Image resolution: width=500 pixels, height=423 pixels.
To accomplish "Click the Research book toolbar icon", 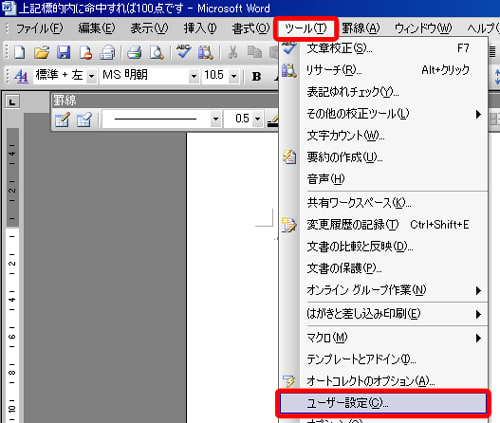I will 205,53.
